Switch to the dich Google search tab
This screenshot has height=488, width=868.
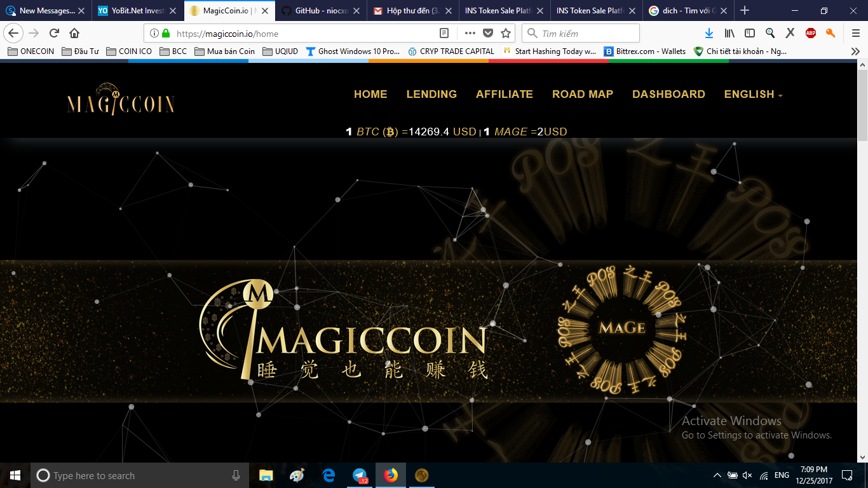click(x=689, y=11)
